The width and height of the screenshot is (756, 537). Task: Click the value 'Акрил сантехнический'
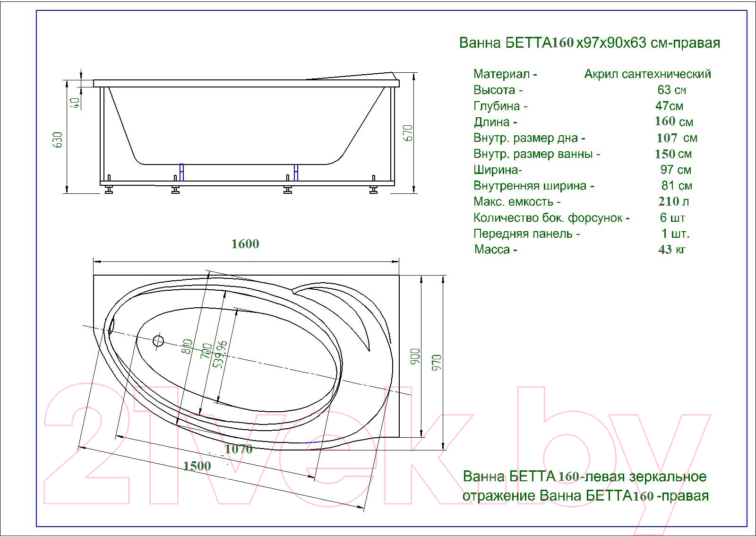[647, 74]
